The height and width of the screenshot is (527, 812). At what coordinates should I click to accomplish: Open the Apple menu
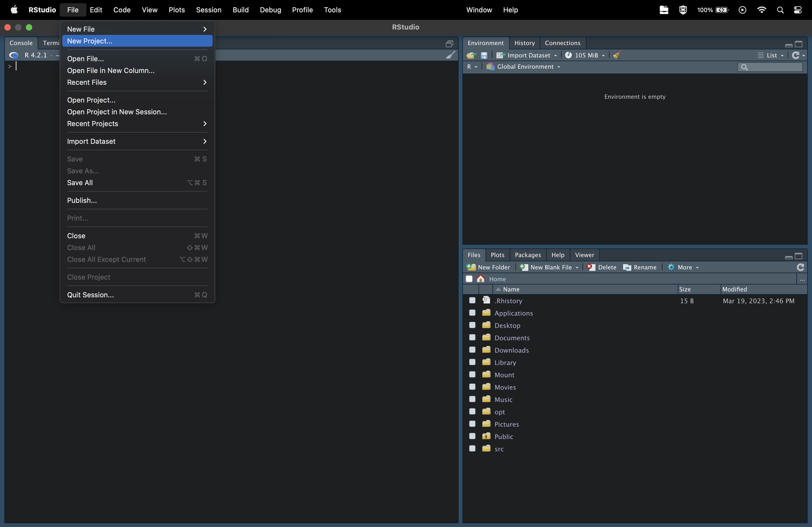point(14,10)
